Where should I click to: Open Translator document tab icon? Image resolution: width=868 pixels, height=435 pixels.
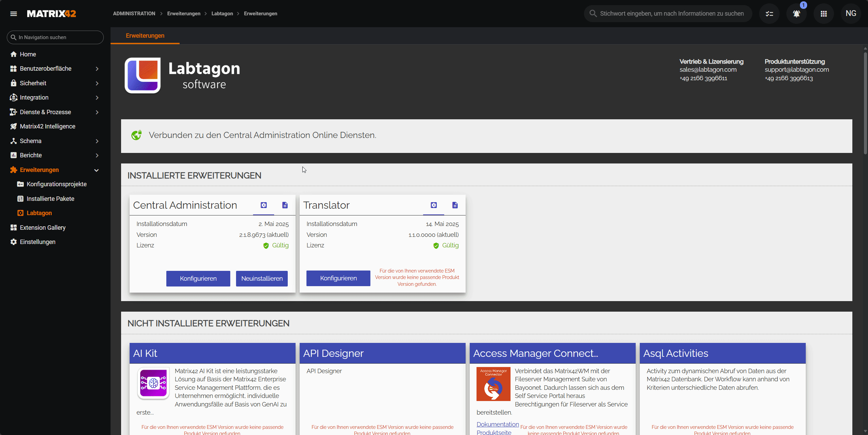(455, 205)
